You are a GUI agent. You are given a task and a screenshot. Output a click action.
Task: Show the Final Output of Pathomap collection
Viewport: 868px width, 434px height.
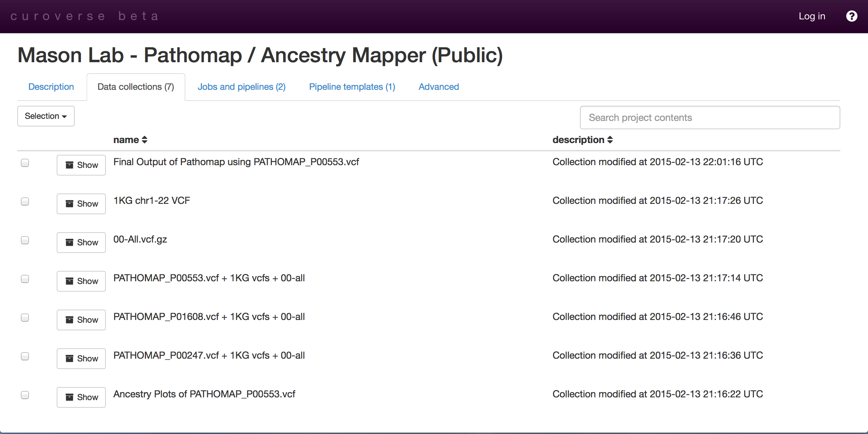pos(81,165)
